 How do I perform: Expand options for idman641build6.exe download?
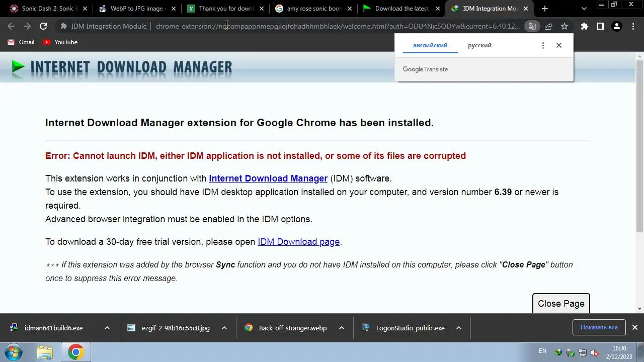click(107, 328)
